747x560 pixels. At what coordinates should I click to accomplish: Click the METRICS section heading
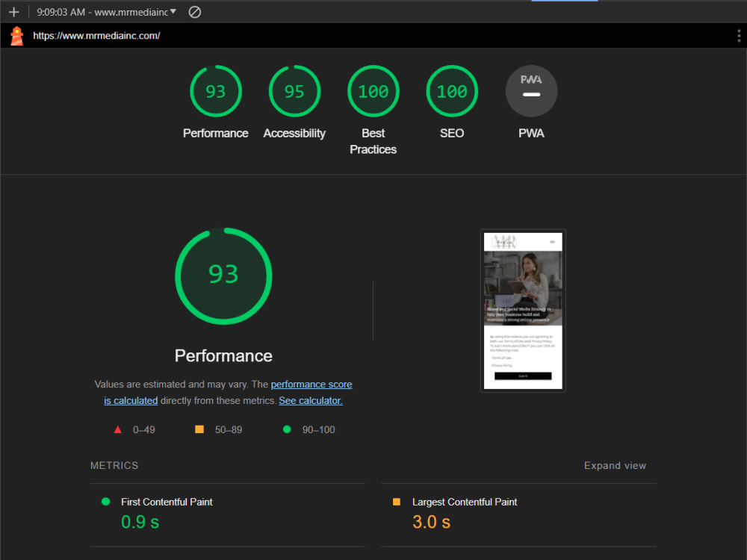pyautogui.click(x=114, y=465)
